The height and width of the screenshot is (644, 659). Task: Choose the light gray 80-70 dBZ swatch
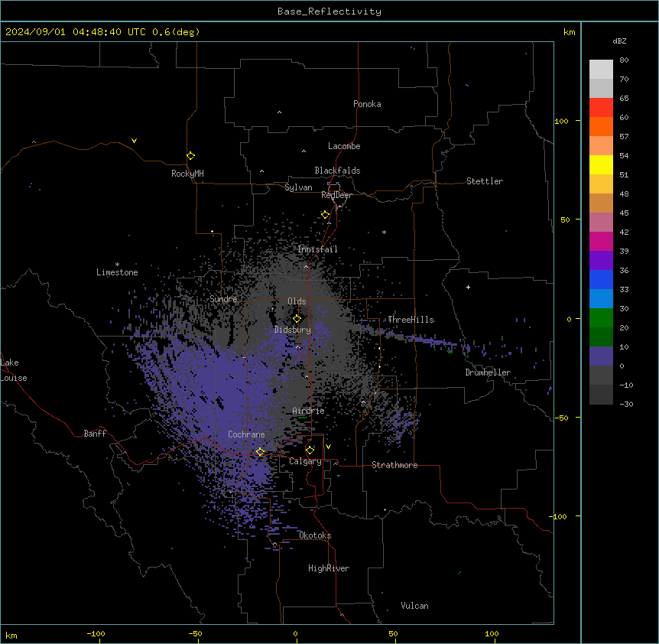(601, 70)
